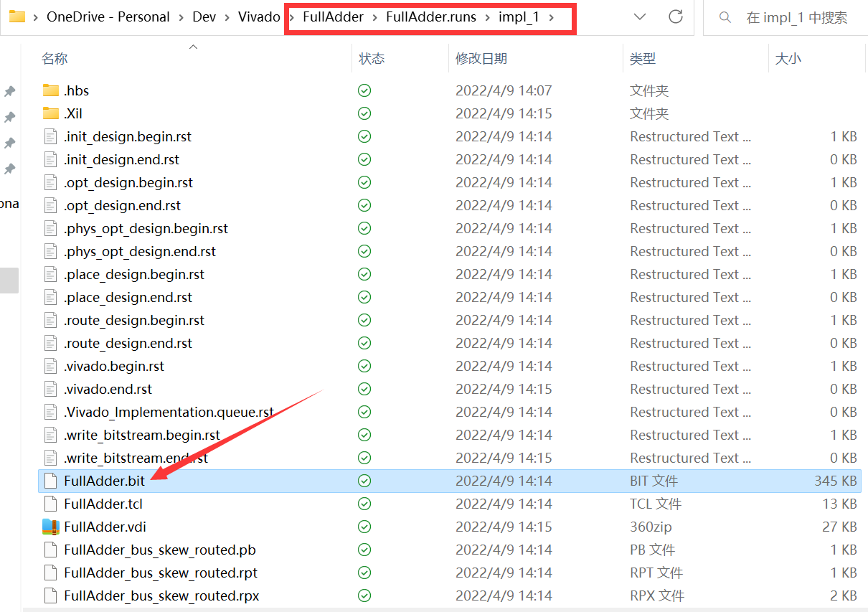Click the search magnifier icon

click(725, 17)
